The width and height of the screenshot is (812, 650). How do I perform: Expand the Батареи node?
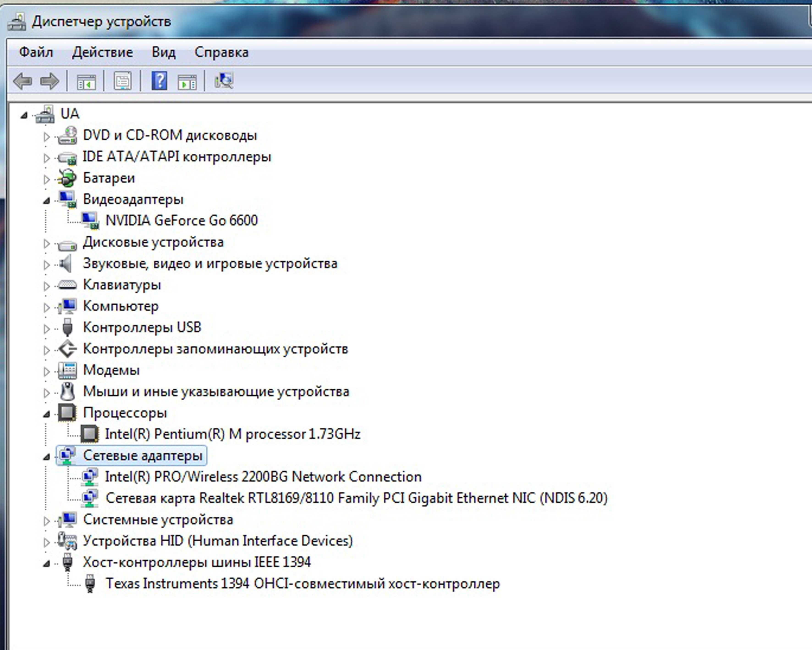pos(46,179)
